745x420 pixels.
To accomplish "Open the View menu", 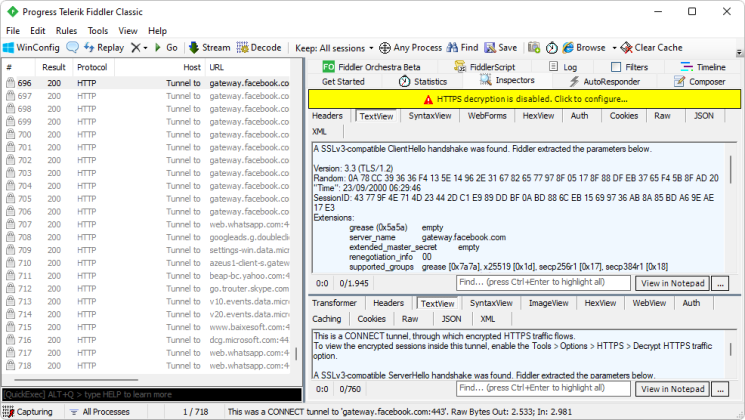I will (128, 30).
